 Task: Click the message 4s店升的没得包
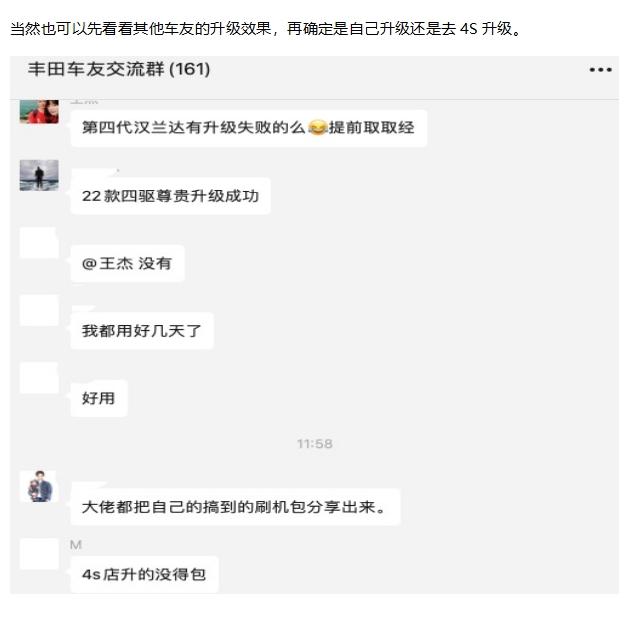tap(144, 574)
